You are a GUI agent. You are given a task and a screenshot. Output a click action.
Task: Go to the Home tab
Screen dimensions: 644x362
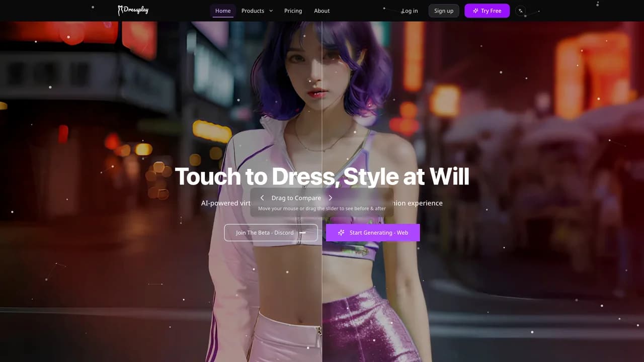tap(223, 11)
